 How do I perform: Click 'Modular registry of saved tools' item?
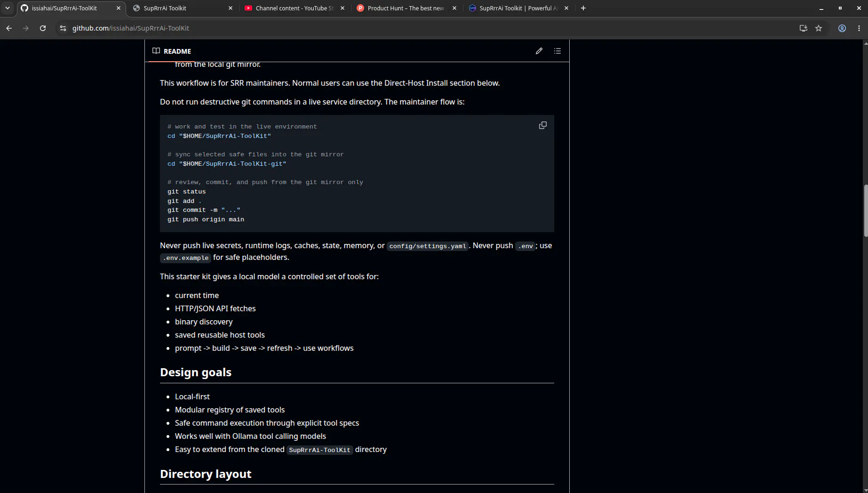pyautogui.click(x=230, y=410)
